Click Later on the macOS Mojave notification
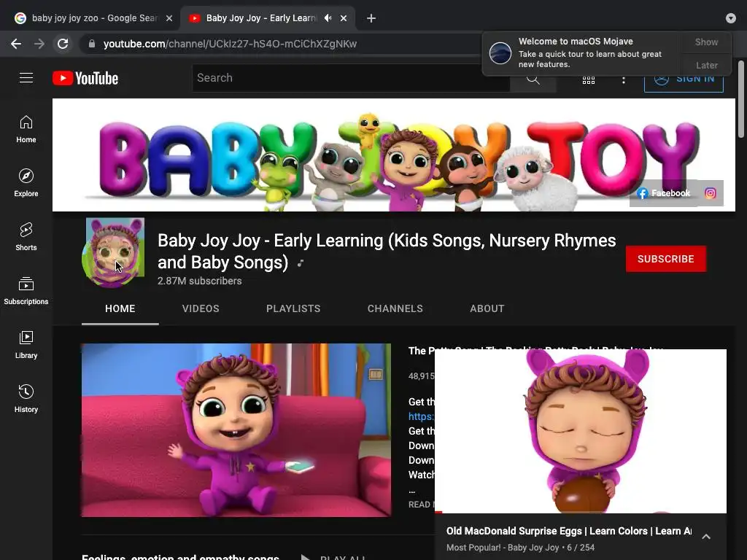The width and height of the screenshot is (747, 560). pyautogui.click(x=706, y=65)
